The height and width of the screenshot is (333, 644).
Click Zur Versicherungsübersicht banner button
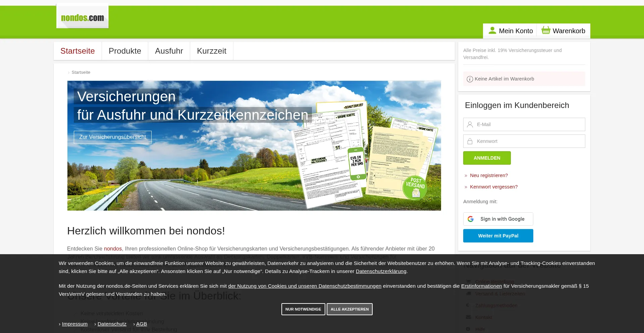[x=112, y=137]
